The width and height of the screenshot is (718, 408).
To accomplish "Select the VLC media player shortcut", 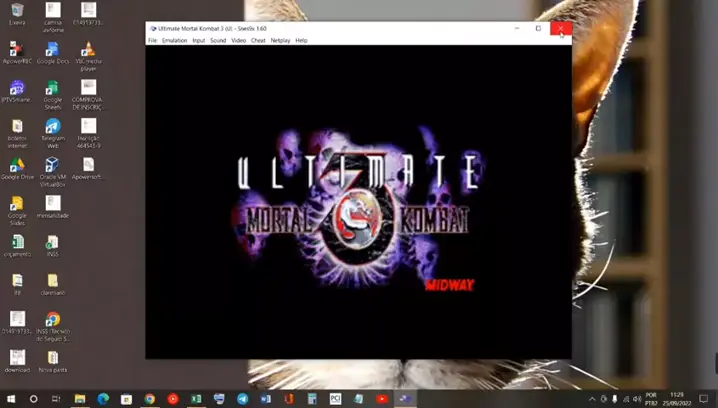I will 88,56.
